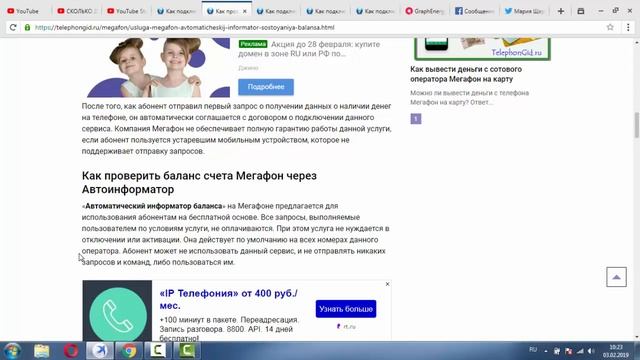640x360 pixels.
Task: Click the page vertical scrollbar thumb
Action: 636,125
